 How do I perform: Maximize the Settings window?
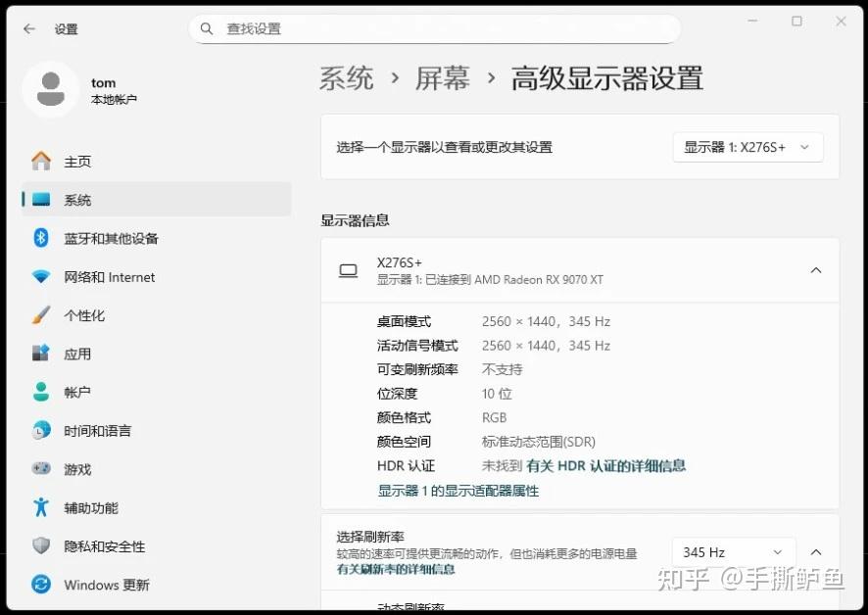pos(796,21)
